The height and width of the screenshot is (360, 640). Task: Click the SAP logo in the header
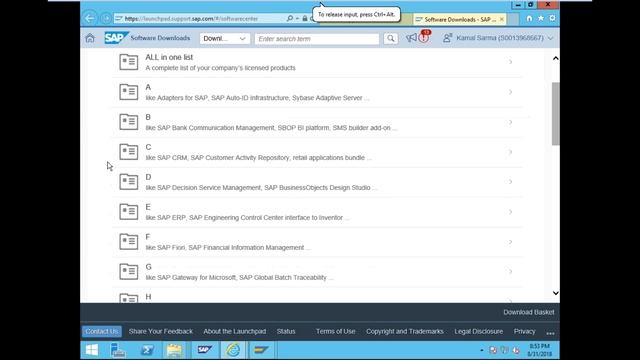[116, 38]
